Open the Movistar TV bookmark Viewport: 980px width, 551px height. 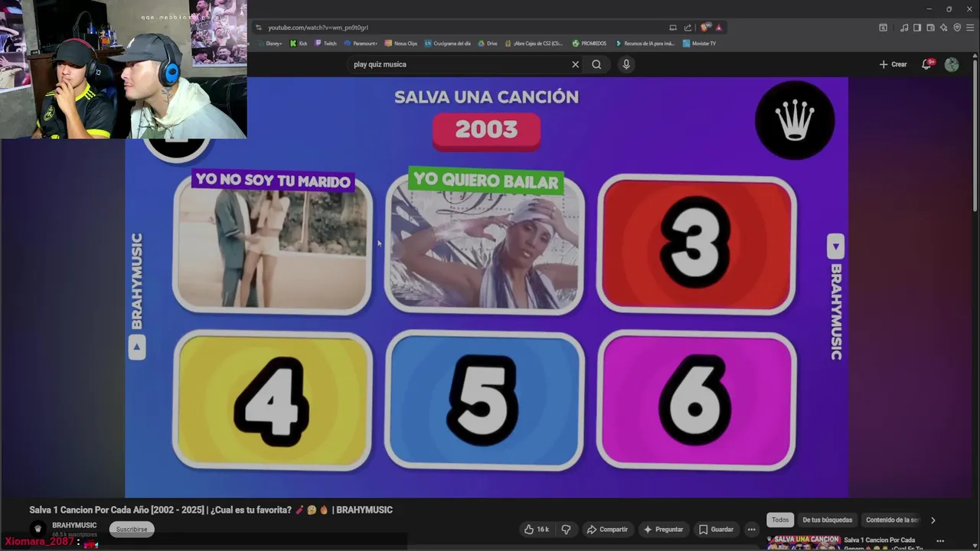[699, 44]
